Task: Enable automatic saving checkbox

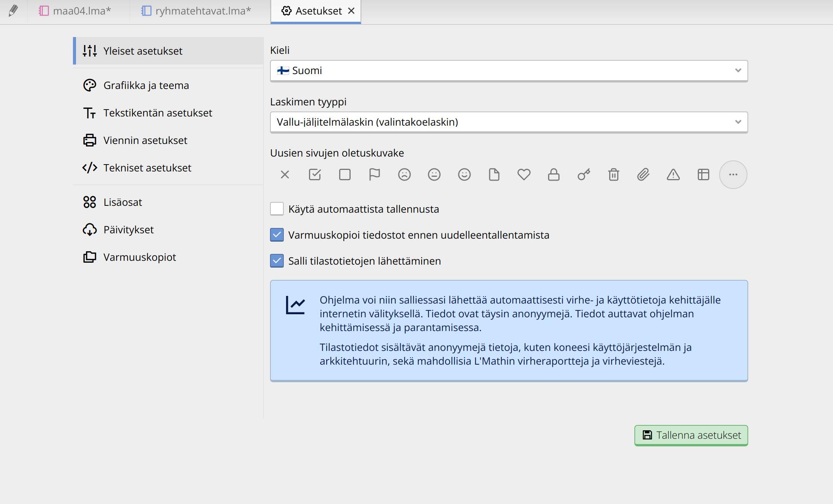Action: [277, 209]
